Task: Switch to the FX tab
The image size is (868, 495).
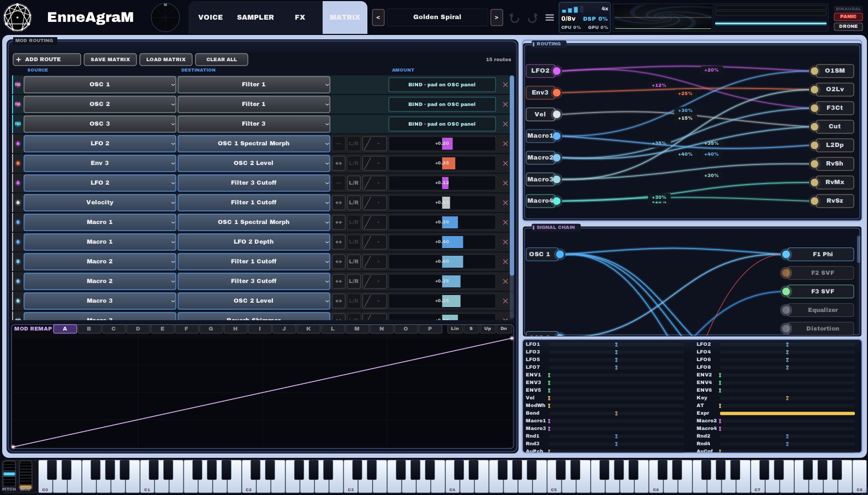Action: pos(300,17)
